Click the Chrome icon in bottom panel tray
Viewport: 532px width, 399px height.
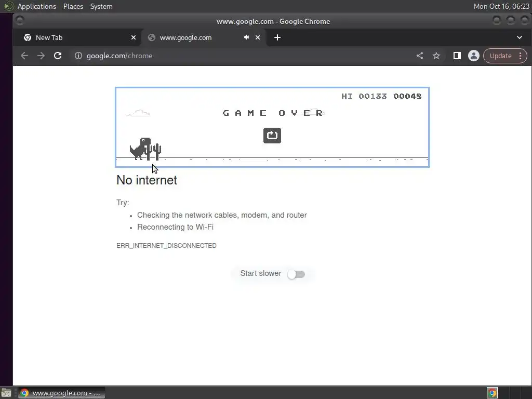tap(492, 393)
